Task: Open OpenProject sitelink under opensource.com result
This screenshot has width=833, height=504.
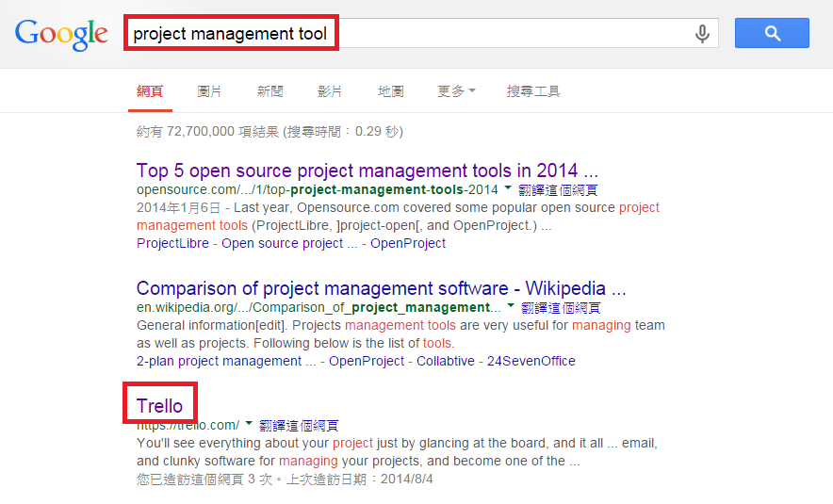Action: (x=408, y=243)
